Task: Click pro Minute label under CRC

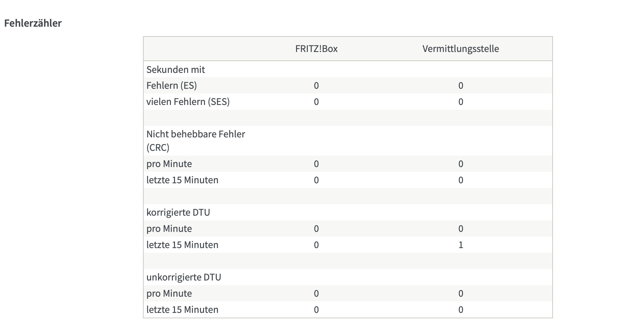Action: pos(169,164)
